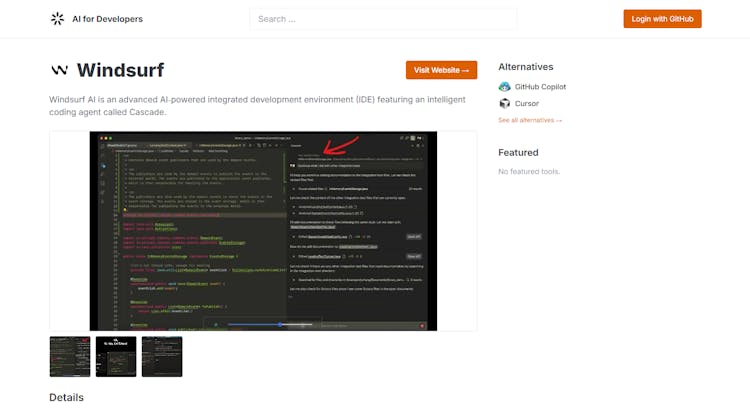Click the Windsurf logo icon beside title

click(60, 70)
